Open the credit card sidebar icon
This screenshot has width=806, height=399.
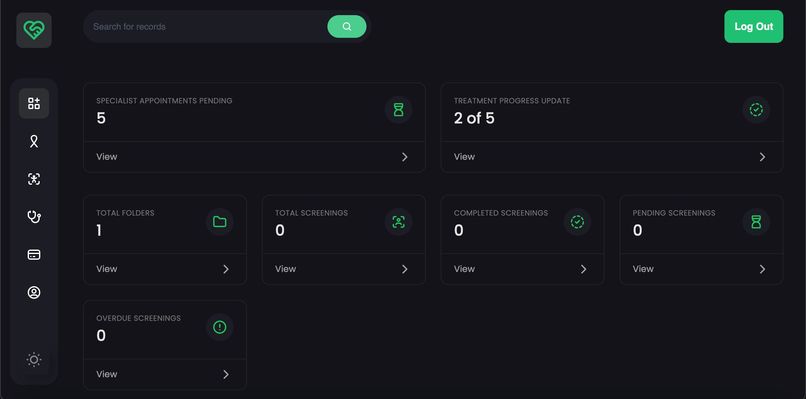(34, 255)
